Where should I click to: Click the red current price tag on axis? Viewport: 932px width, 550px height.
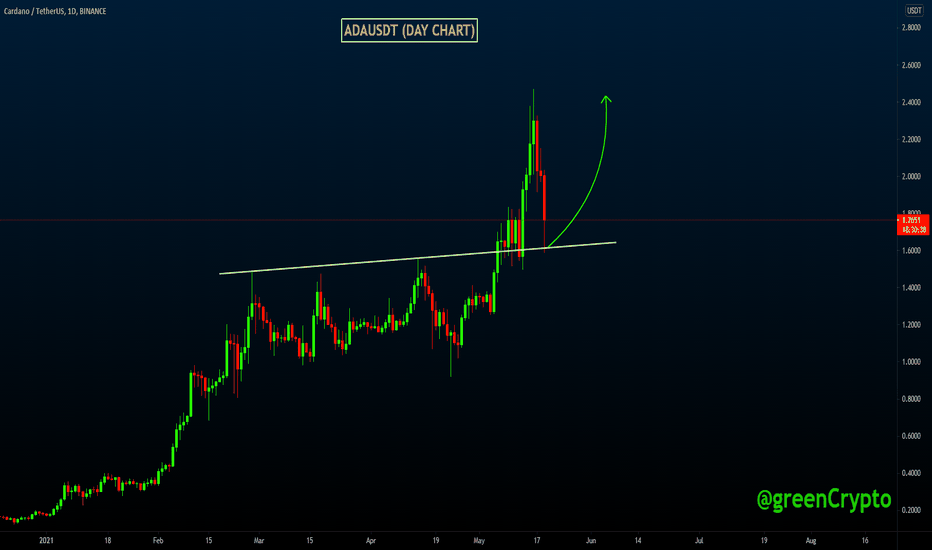tap(913, 225)
